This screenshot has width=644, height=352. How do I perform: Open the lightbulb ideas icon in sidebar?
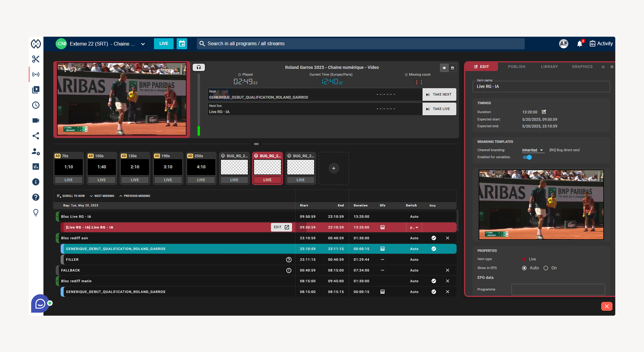36,213
